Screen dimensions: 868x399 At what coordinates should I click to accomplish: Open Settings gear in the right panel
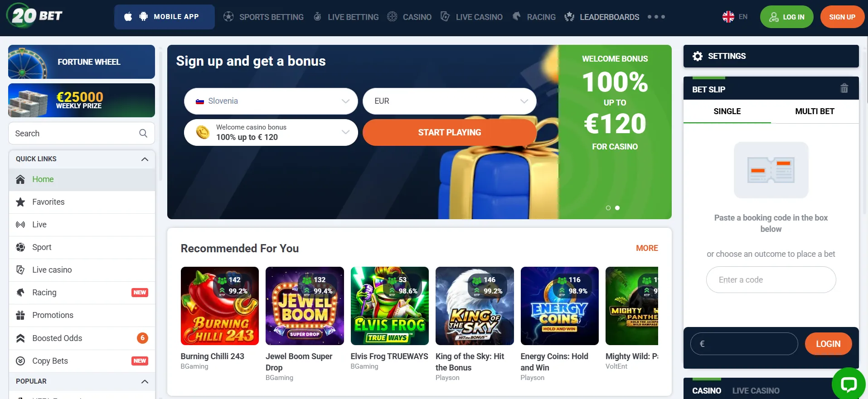point(698,56)
